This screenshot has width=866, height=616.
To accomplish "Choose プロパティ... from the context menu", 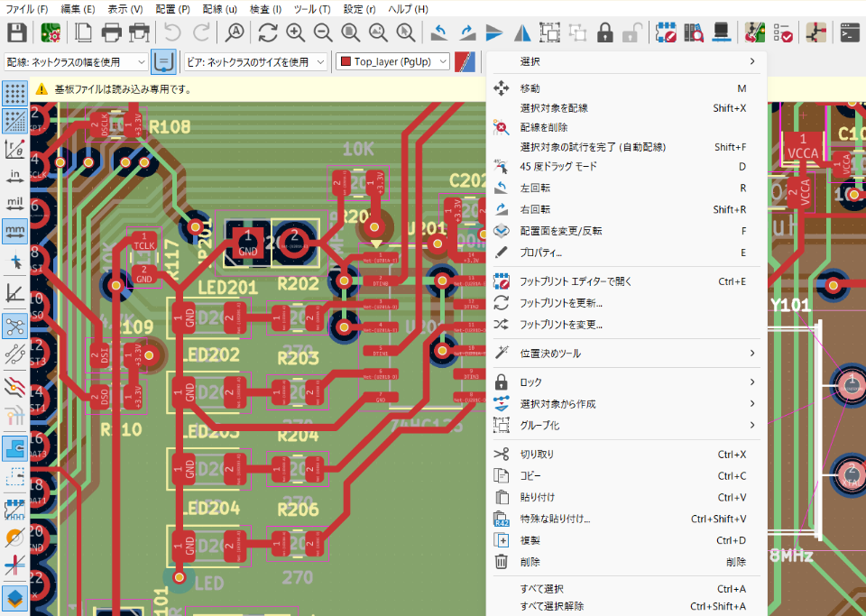I will pyautogui.click(x=626, y=253).
